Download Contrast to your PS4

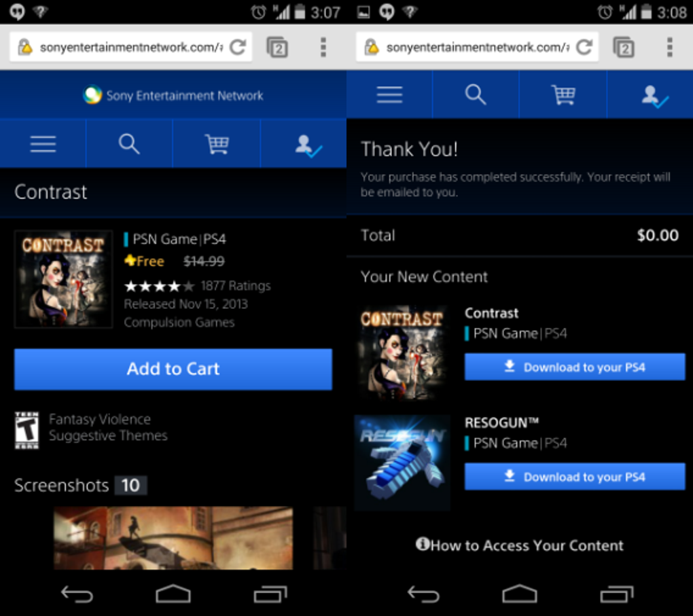click(575, 367)
